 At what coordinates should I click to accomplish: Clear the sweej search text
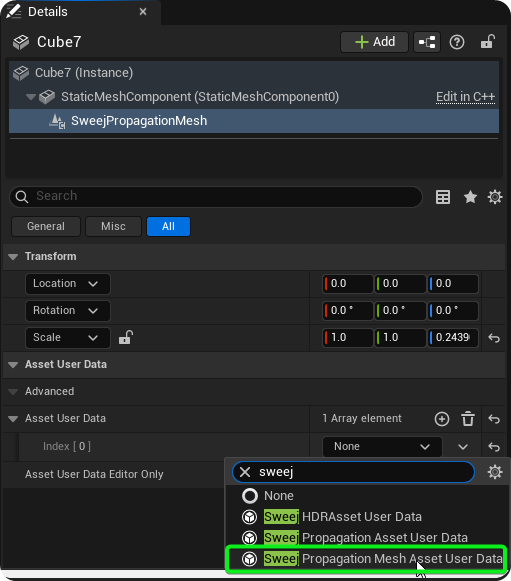tap(245, 472)
